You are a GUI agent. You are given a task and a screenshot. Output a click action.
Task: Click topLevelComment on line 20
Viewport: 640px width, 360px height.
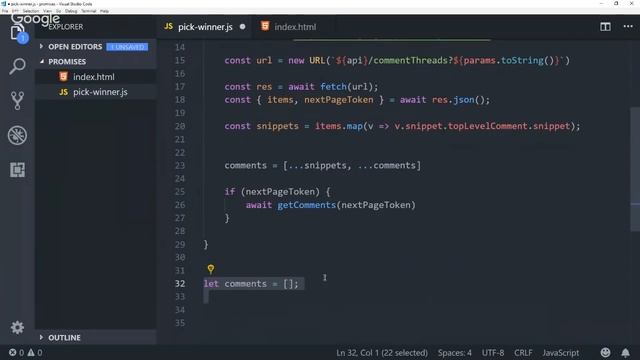[x=488, y=126]
